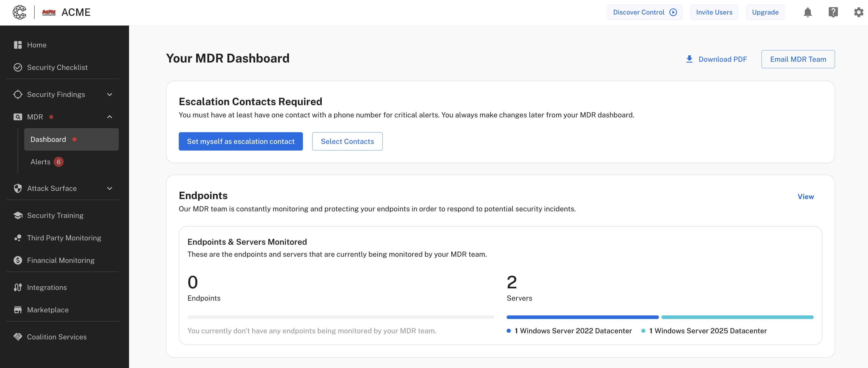868x368 pixels.
Task: Click the Financial Monitoring dollar icon
Action: point(18,260)
